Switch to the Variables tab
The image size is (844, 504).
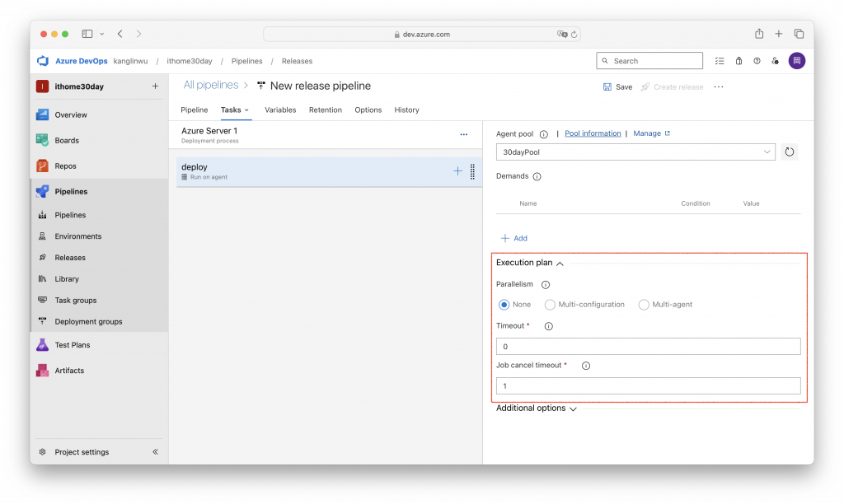(x=280, y=110)
